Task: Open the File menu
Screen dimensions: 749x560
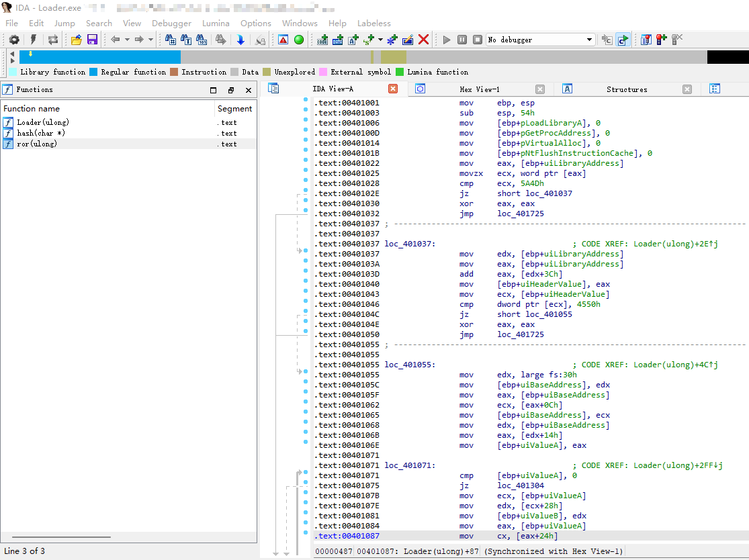Action: pyautogui.click(x=11, y=23)
